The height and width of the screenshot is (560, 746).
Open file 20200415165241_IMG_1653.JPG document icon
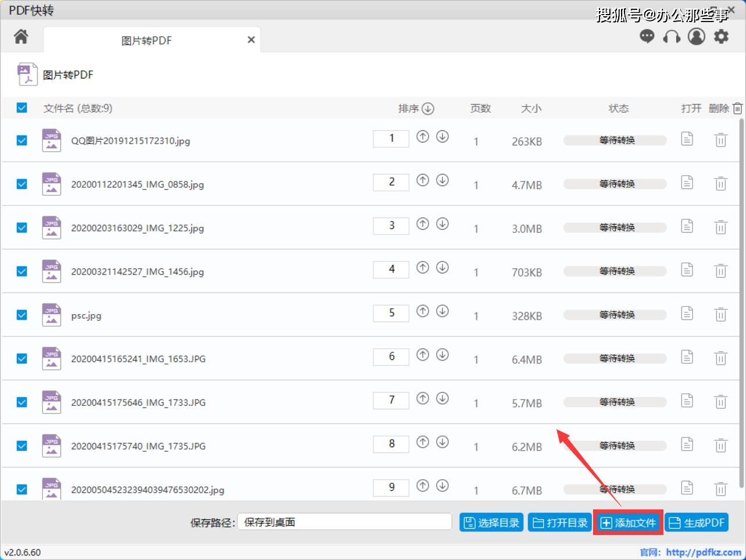click(x=687, y=357)
